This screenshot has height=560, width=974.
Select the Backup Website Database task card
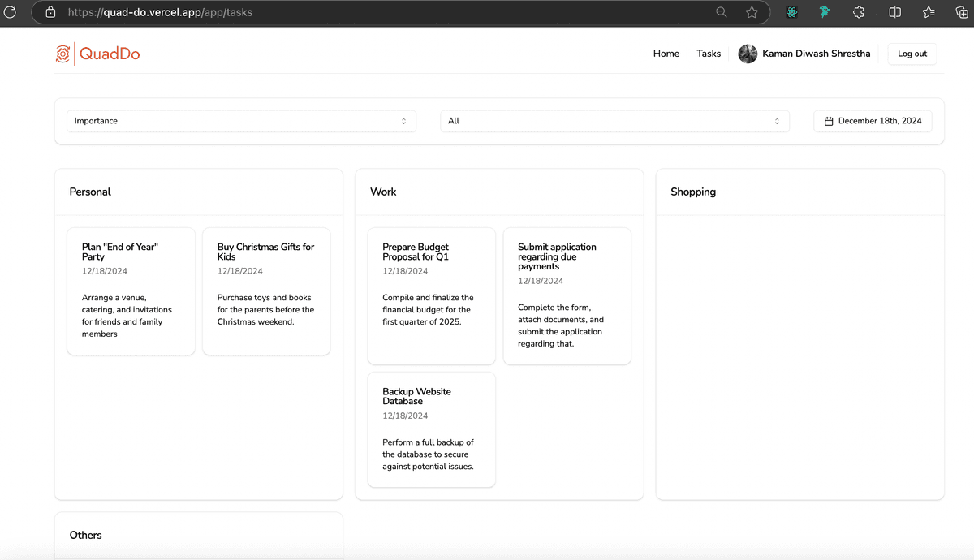[x=431, y=429]
